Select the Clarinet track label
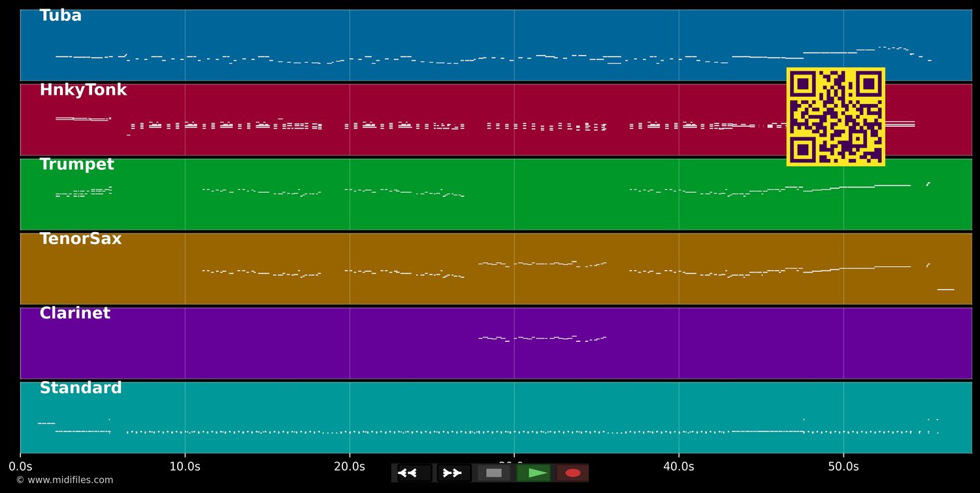The height and width of the screenshot is (493, 980). click(x=74, y=314)
